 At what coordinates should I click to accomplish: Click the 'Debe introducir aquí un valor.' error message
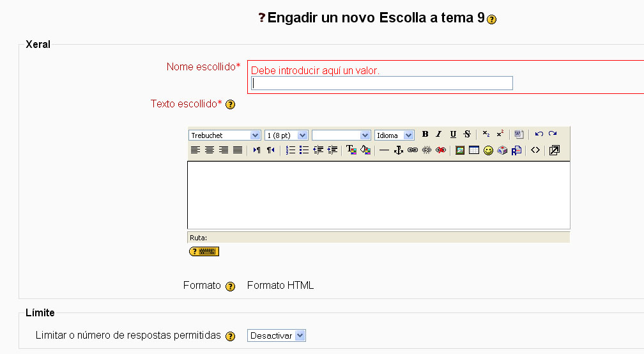pos(315,71)
